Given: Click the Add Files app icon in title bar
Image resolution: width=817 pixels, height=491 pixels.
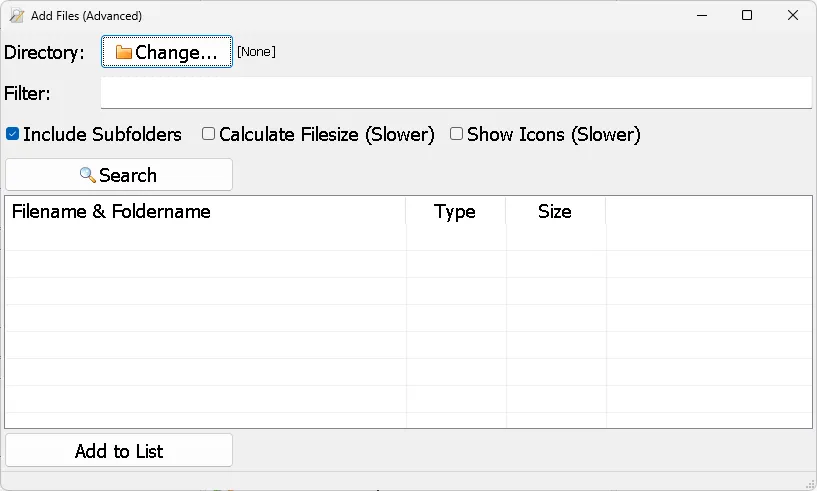Looking at the screenshot, I should coord(16,16).
